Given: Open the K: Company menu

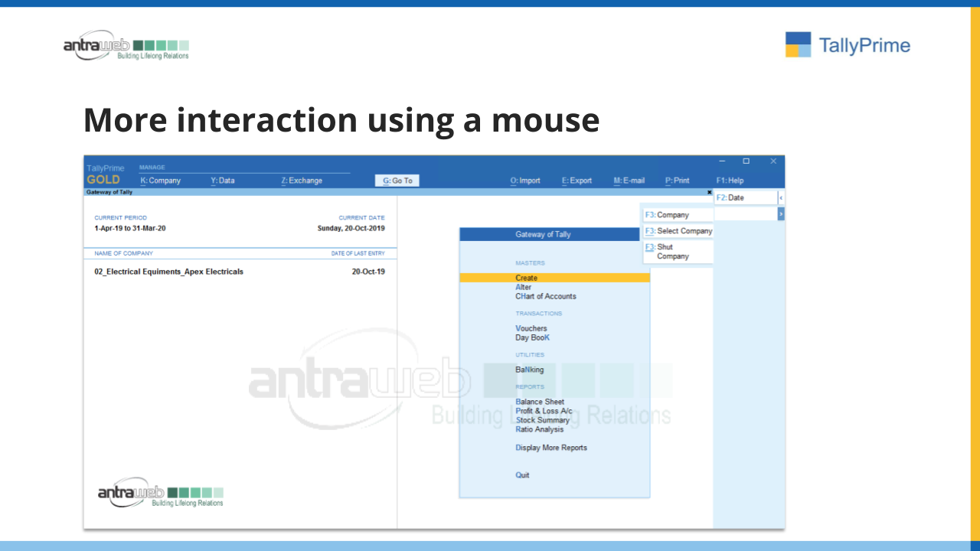Looking at the screenshot, I should 161,181.
